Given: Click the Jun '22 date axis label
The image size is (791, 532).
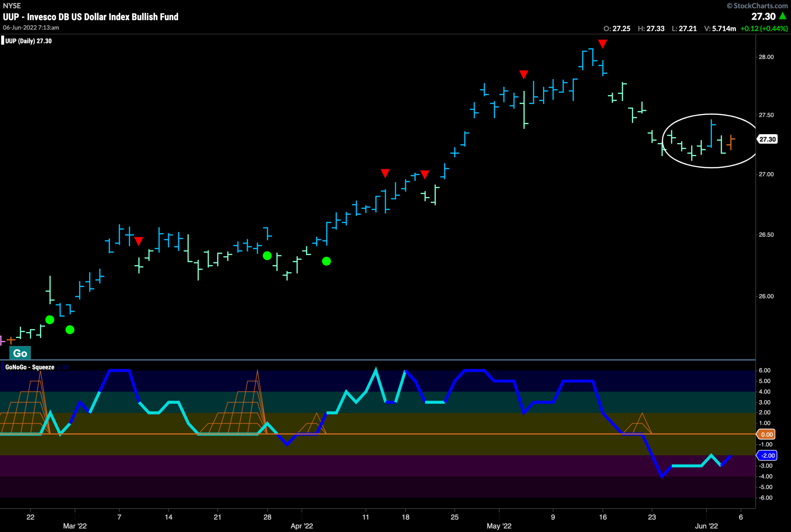Looking at the screenshot, I should tap(706, 526).
